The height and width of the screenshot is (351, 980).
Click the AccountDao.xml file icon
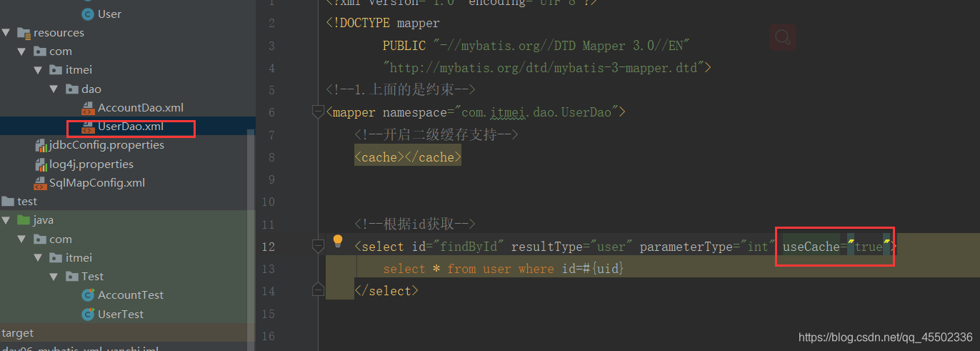point(88,108)
